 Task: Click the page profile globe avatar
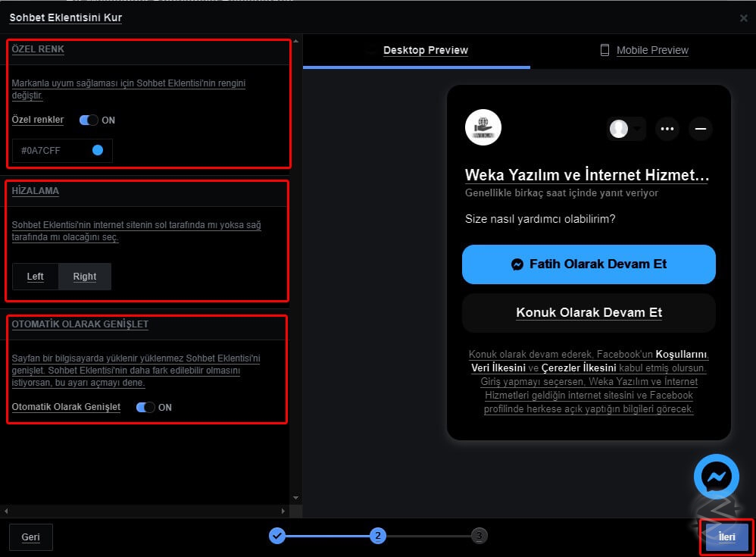tap(483, 127)
